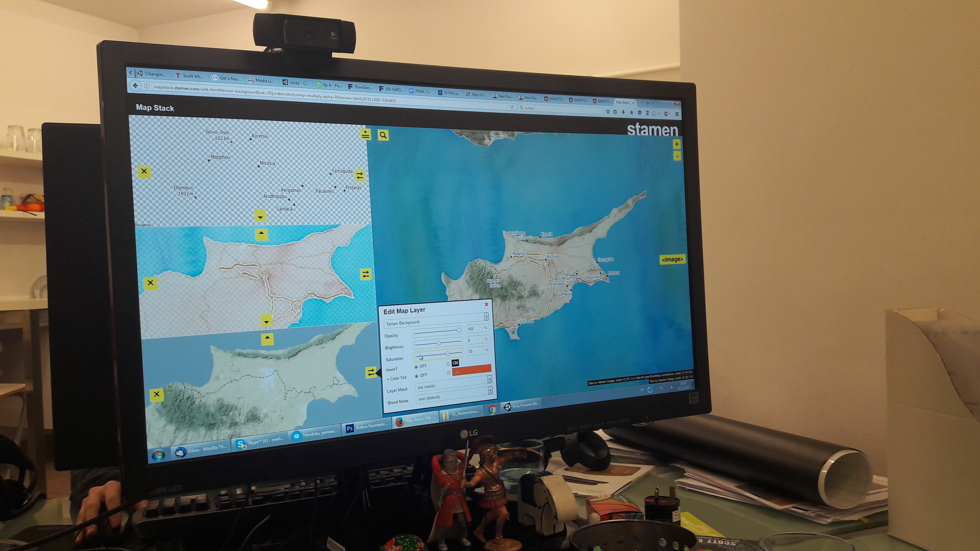Viewport: 980px width, 551px height.
Task: Enable Color Tint ON radio button
Action: [449, 373]
